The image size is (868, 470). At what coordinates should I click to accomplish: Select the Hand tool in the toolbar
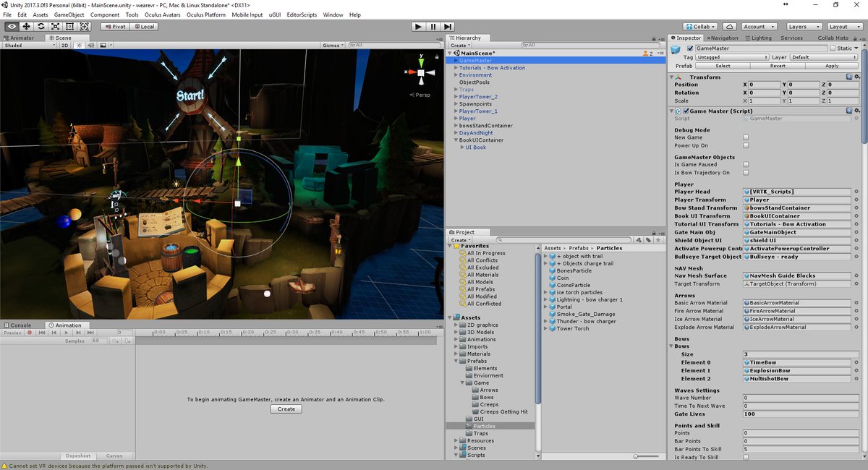coord(10,26)
